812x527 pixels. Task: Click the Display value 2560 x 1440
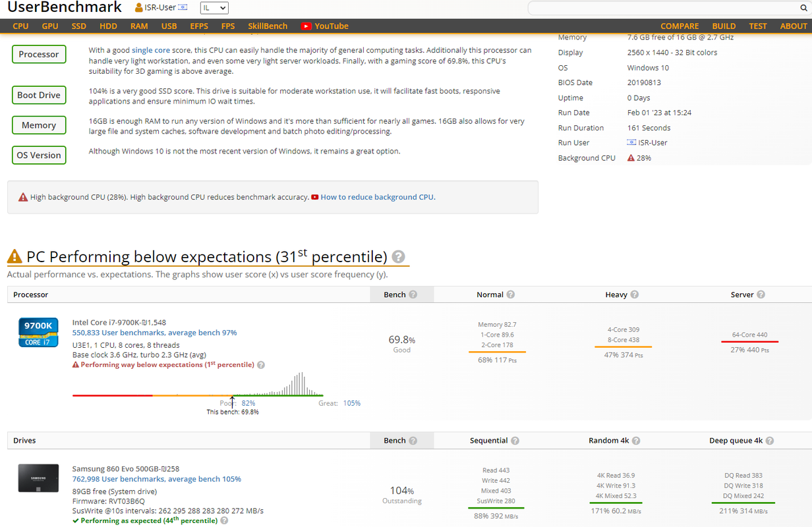[x=672, y=53]
